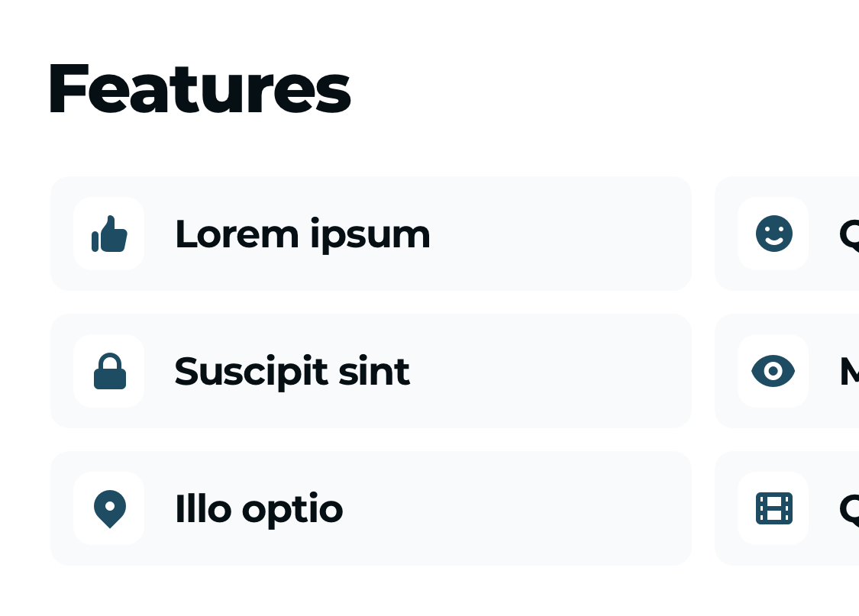Click the eye icon
The width and height of the screenshot is (859, 616).
click(x=773, y=371)
